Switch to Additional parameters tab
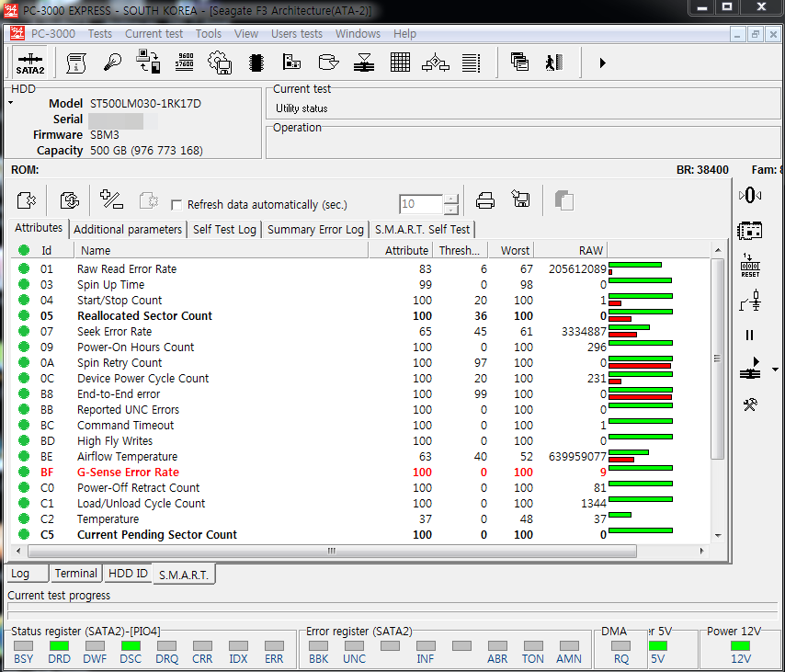Viewport: 785px width, 672px height. [x=128, y=229]
